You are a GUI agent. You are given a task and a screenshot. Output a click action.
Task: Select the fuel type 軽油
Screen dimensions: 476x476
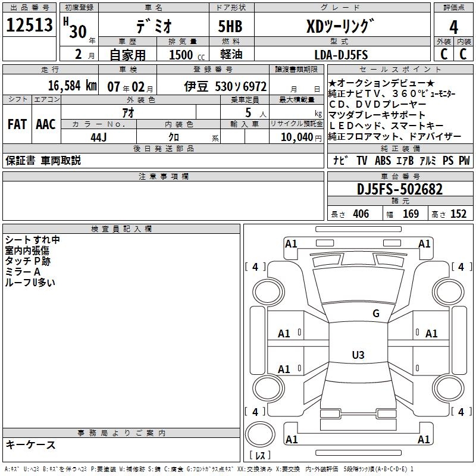[231, 54]
